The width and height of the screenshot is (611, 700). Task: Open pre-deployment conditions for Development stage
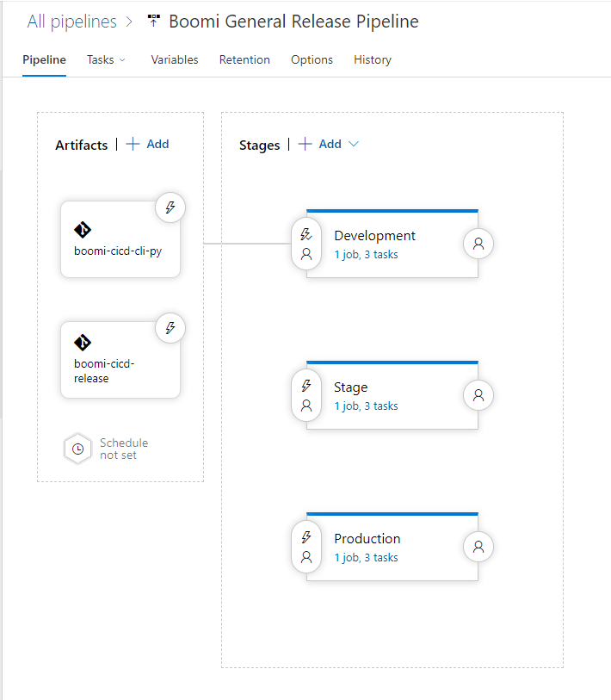click(306, 244)
